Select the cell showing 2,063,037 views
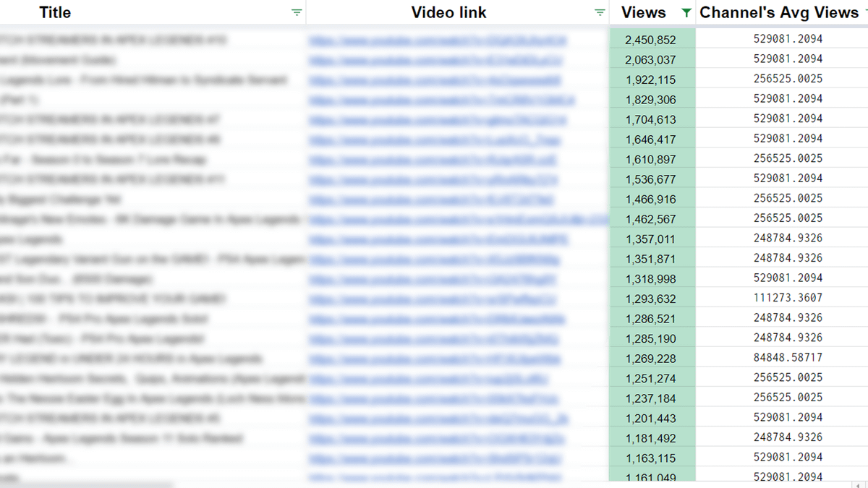The height and width of the screenshot is (488, 868). coord(651,60)
